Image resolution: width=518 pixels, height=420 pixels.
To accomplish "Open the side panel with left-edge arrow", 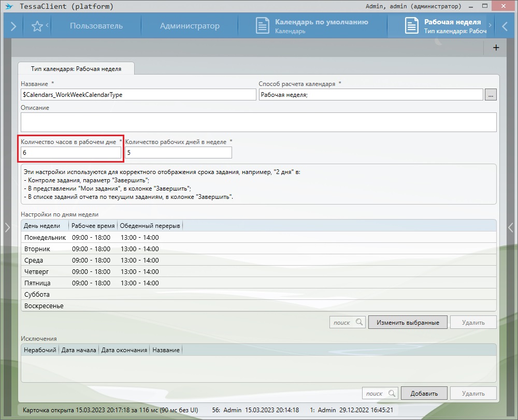I will (6, 227).
